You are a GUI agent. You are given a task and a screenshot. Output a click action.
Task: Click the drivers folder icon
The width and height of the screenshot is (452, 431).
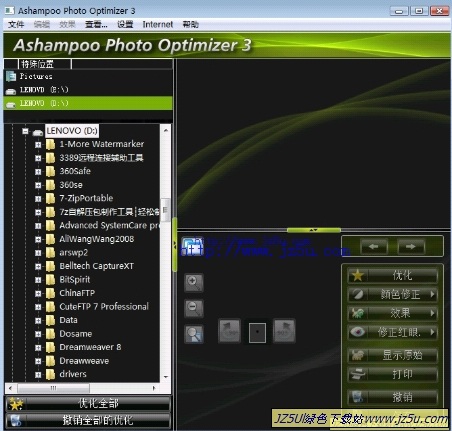pyautogui.click(x=50, y=374)
